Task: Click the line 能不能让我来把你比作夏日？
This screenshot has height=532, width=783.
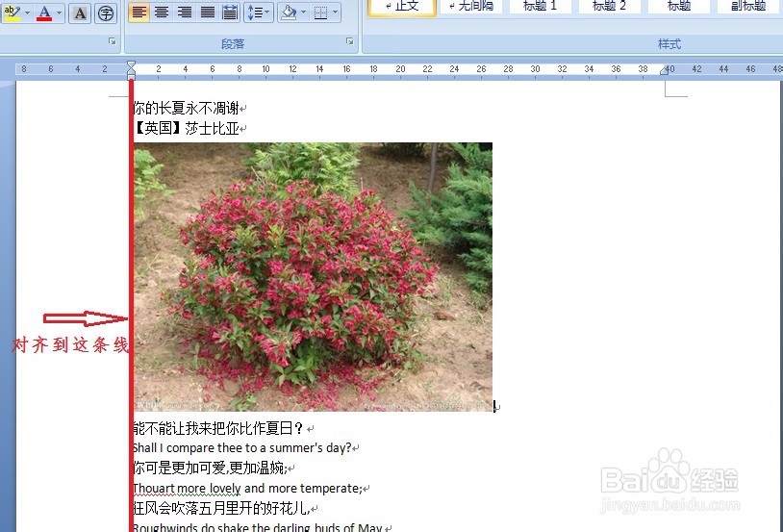Action: pos(218,428)
